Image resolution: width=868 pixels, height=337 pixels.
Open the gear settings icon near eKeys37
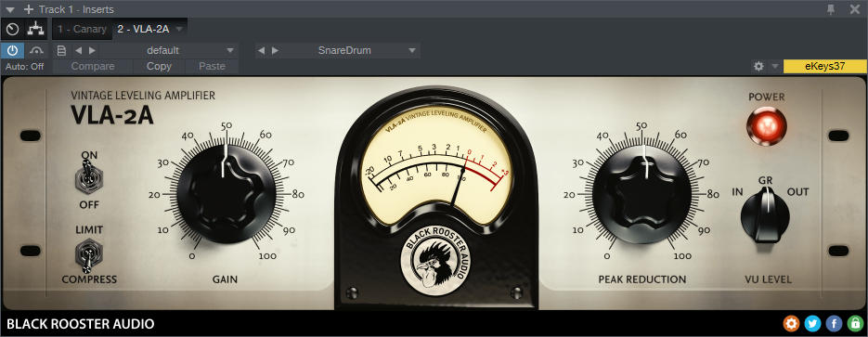tap(758, 67)
